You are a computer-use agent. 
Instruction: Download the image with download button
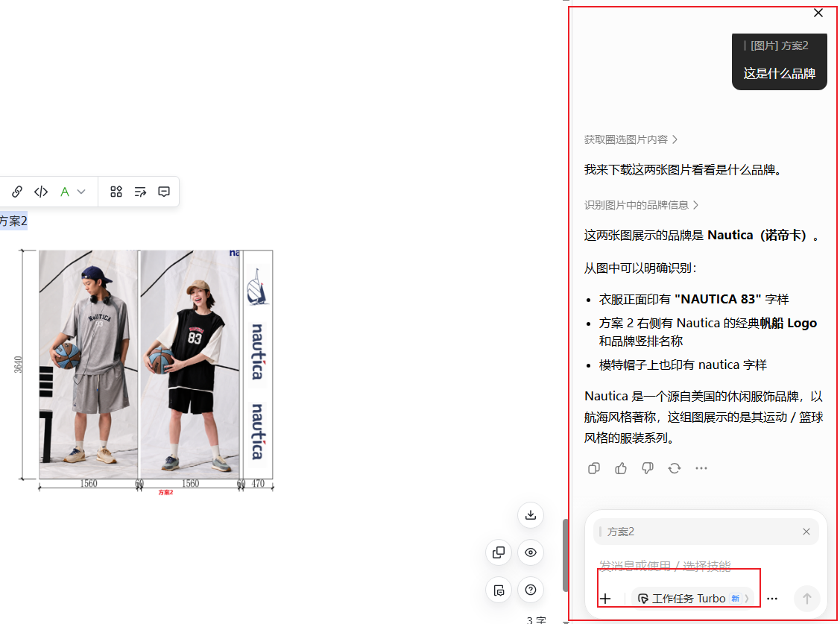click(531, 514)
